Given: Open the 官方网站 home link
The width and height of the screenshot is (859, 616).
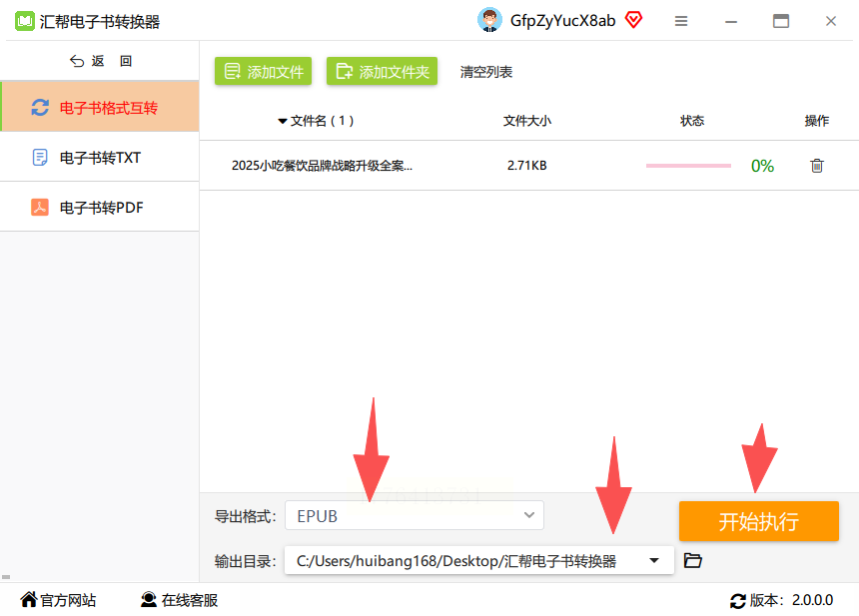Looking at the screenshot, I should [x=58, y=600].
